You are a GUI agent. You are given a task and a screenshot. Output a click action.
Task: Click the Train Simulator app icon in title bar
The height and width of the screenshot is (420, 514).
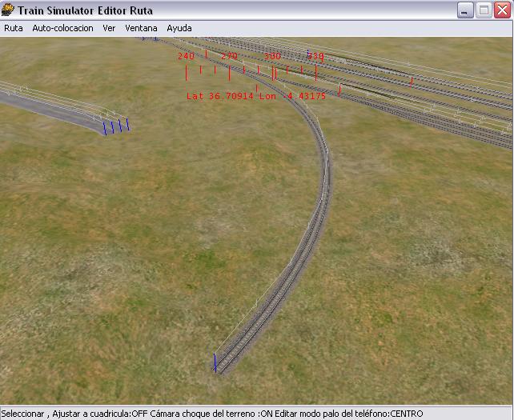pyautogui.click(x=9, y=10)
